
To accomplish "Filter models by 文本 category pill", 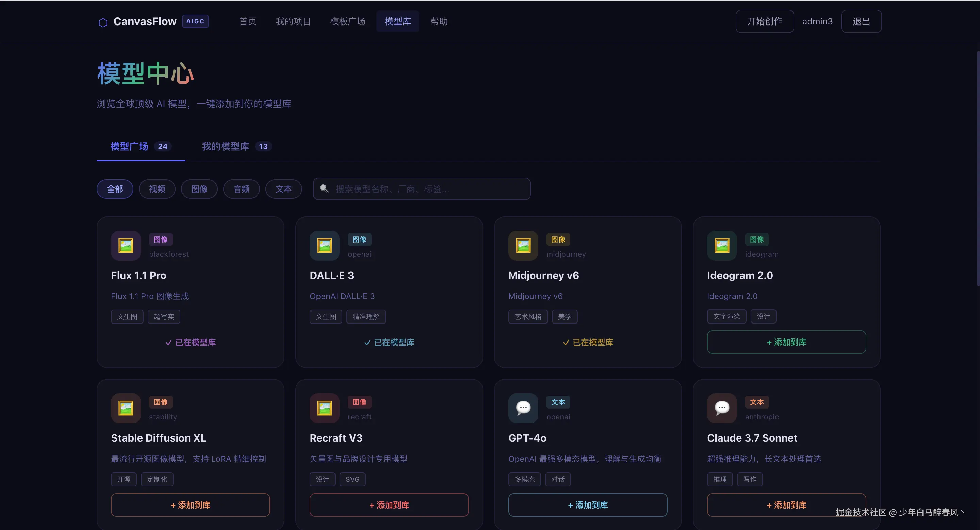I will click(x=284, y=189).
